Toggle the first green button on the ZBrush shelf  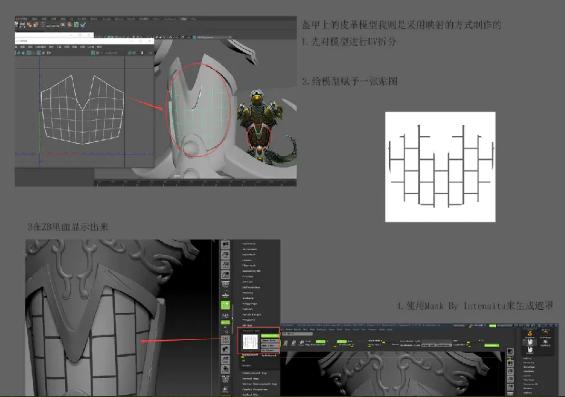point(320,342)
